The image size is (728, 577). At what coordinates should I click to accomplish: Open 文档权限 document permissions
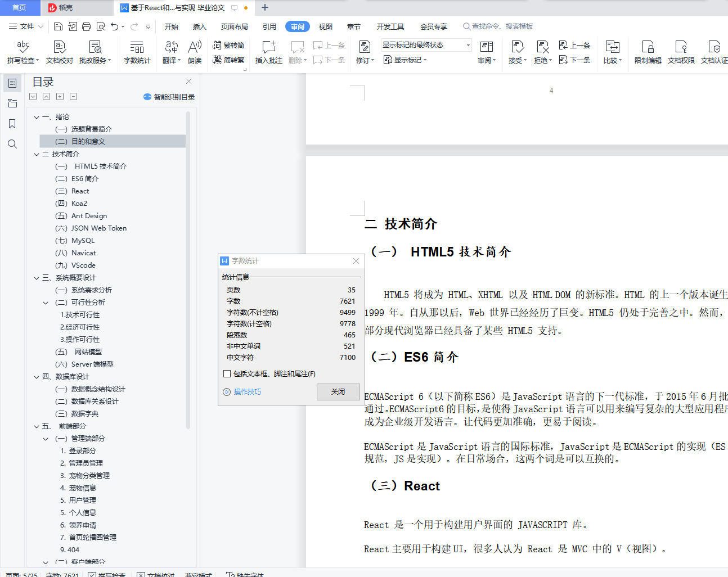click(x=681, y=52)
